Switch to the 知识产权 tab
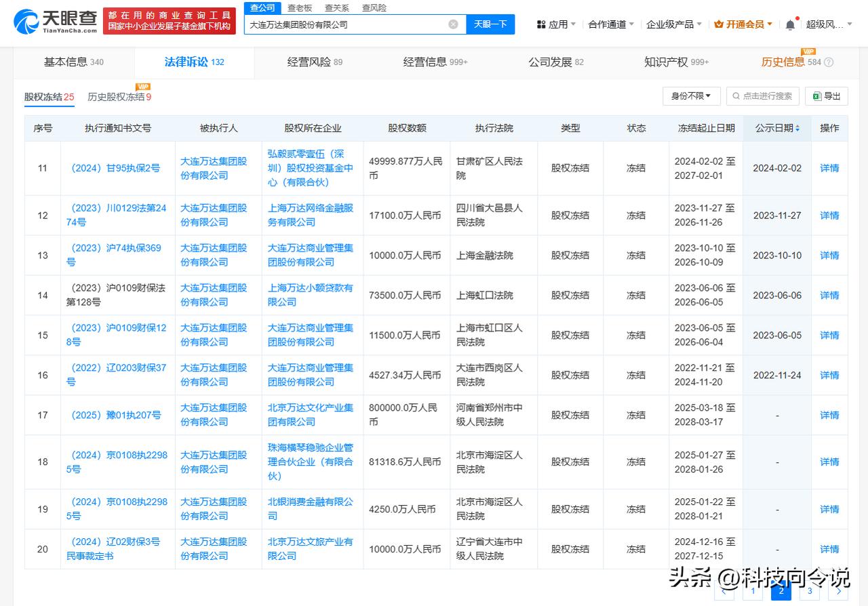This screenshot has height=606, width=868. [676, 62]
